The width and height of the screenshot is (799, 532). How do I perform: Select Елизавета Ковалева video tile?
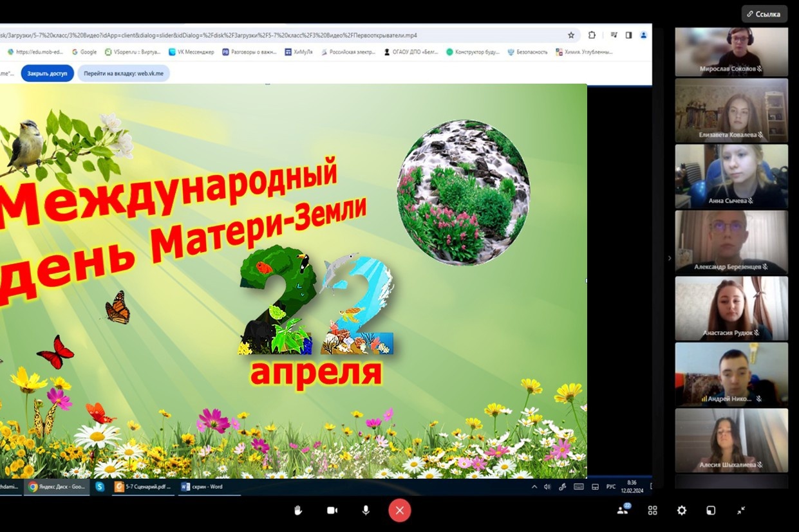(x=731, y=110)
